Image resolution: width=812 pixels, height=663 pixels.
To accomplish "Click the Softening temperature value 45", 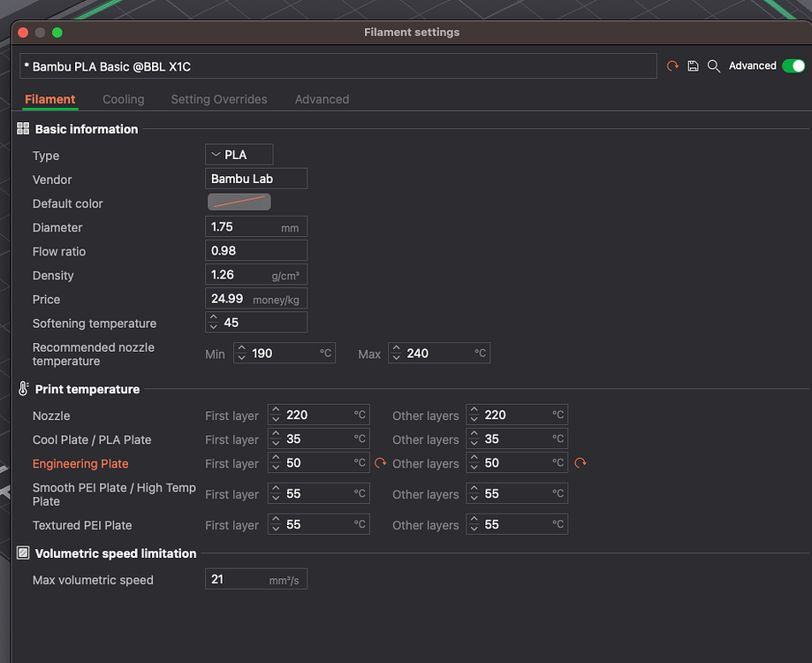I will [231, 323].
